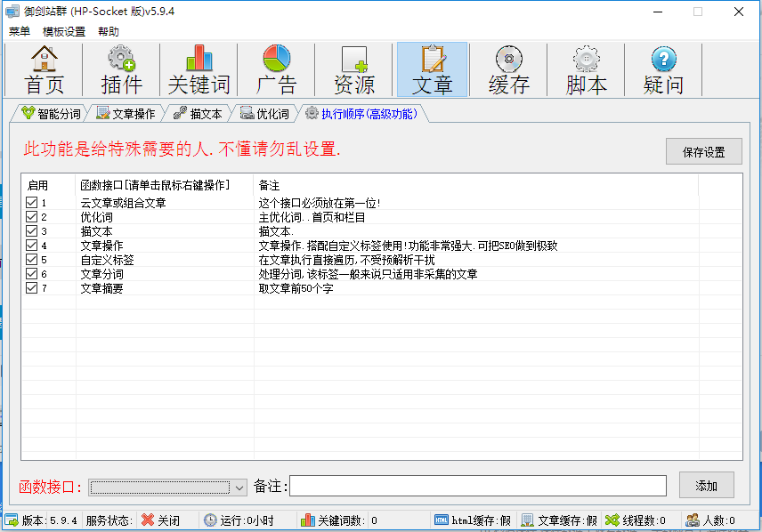The image size is (762, 532).
Task: Click the 文章缓存 status bar icon
Action: tap(527, 520)
